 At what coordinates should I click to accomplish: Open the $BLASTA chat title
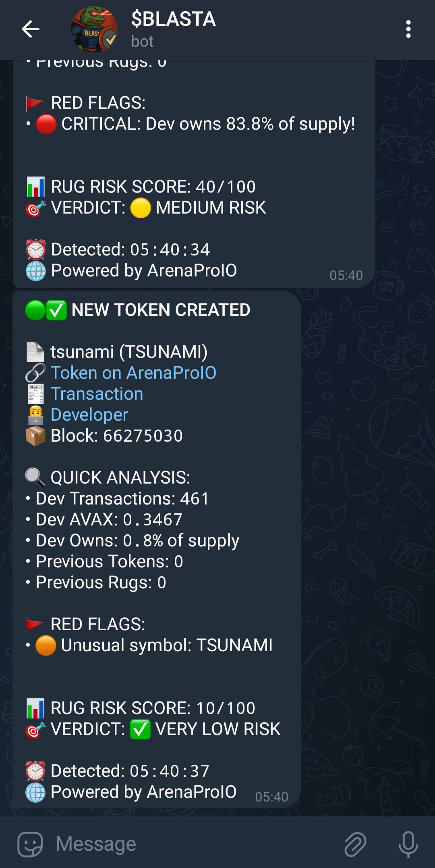(174, 19)
